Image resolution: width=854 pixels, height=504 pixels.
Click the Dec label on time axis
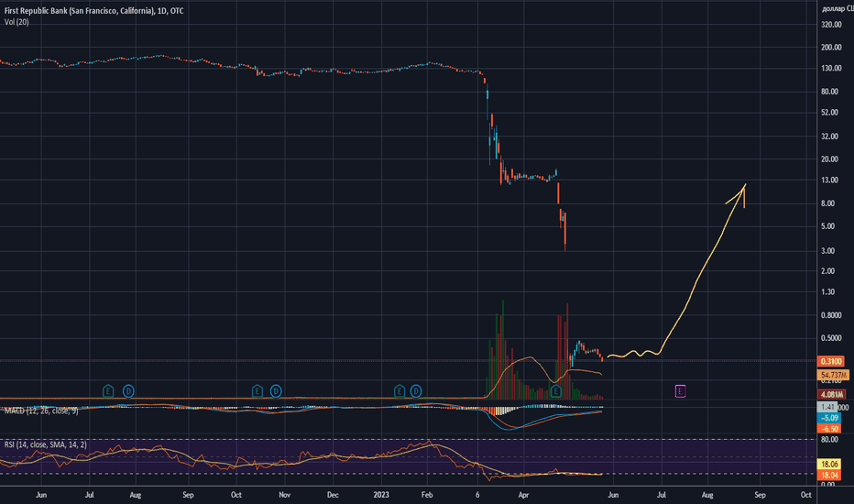[x=333, y=495]
